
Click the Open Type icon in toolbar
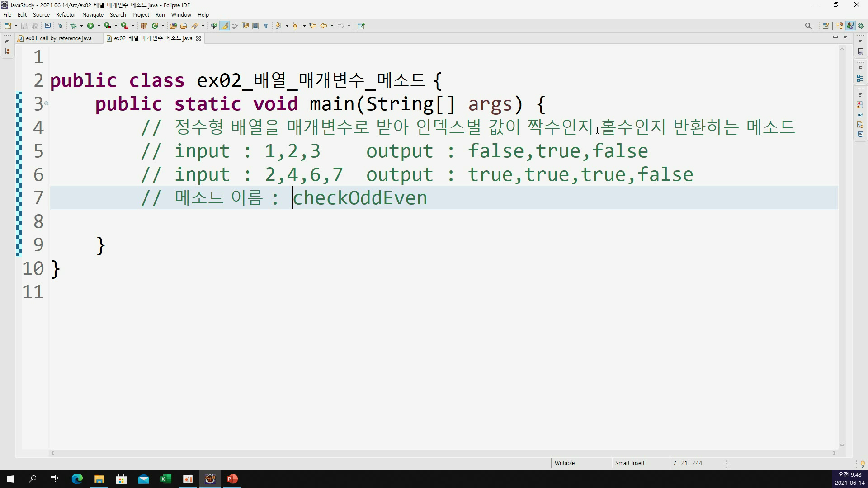tap(173, 26)
